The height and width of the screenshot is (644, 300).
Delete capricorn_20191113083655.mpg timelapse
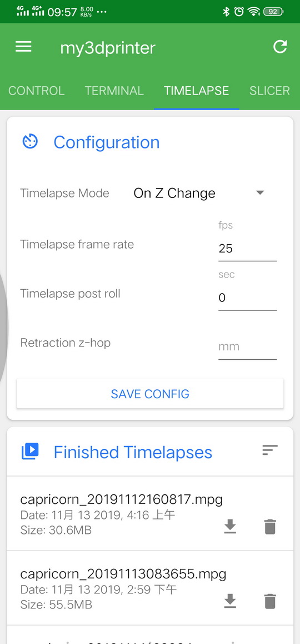270,601
